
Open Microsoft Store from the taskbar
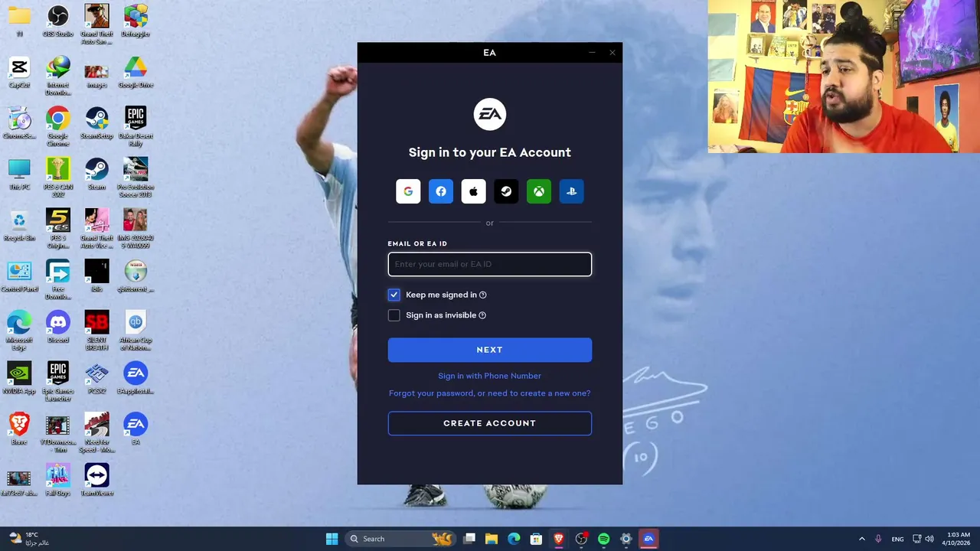537,539
